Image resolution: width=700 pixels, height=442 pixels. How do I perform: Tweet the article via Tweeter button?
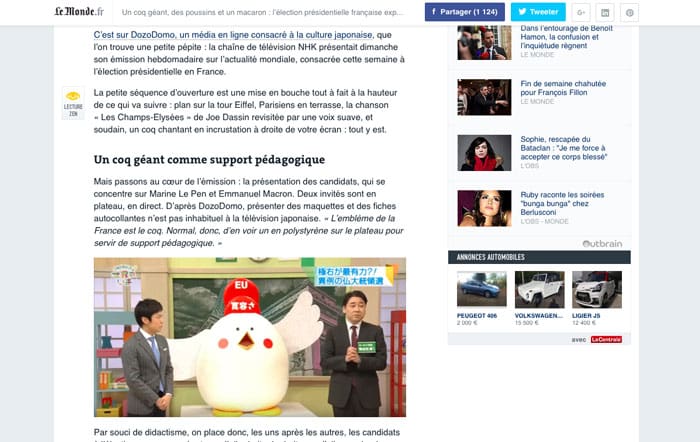(x=538, y=12)
